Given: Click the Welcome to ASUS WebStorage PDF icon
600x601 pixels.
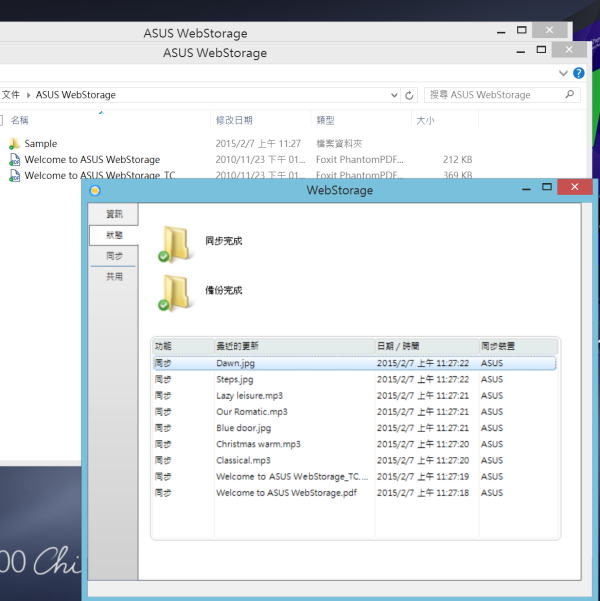Looking at the screenshot, I should tap(15, 159).
